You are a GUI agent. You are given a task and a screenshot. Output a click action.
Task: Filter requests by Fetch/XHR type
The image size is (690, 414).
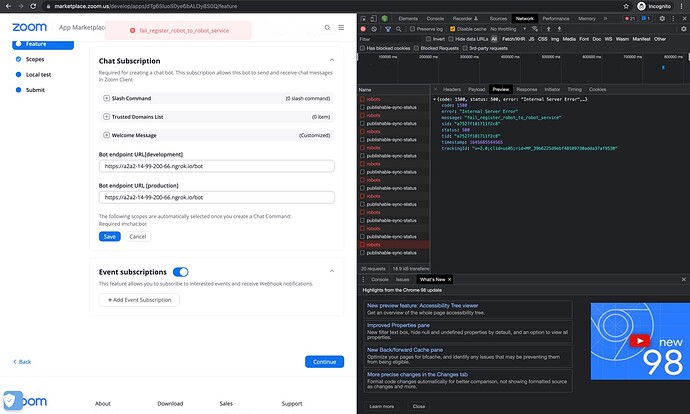[x=514, y=39]
